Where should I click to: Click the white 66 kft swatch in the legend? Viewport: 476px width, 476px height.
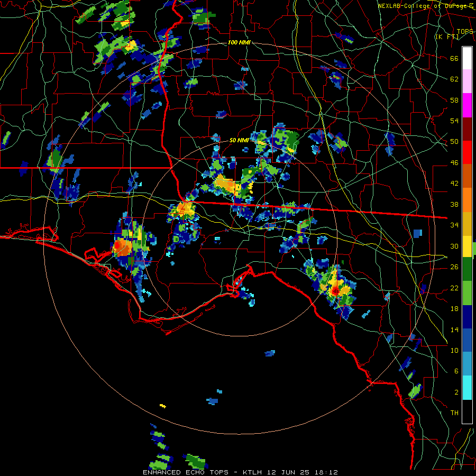467,58
